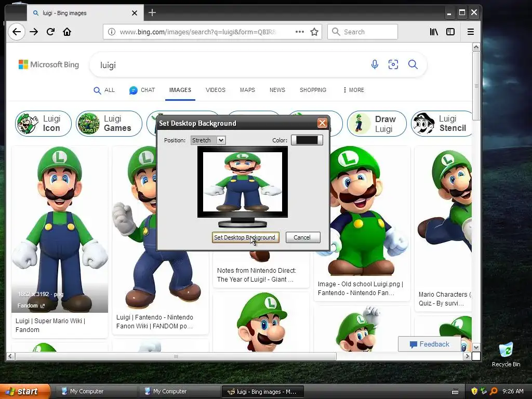The height and width of the screenshot is (399, 532).
Task: Select the Luigi Games suggestion chip
Action: pos(109,124)
